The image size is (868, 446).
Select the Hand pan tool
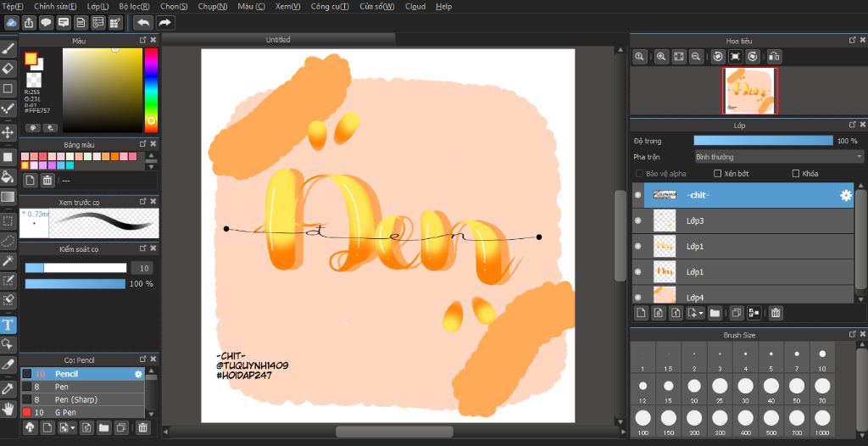click(x=8, y=409)
